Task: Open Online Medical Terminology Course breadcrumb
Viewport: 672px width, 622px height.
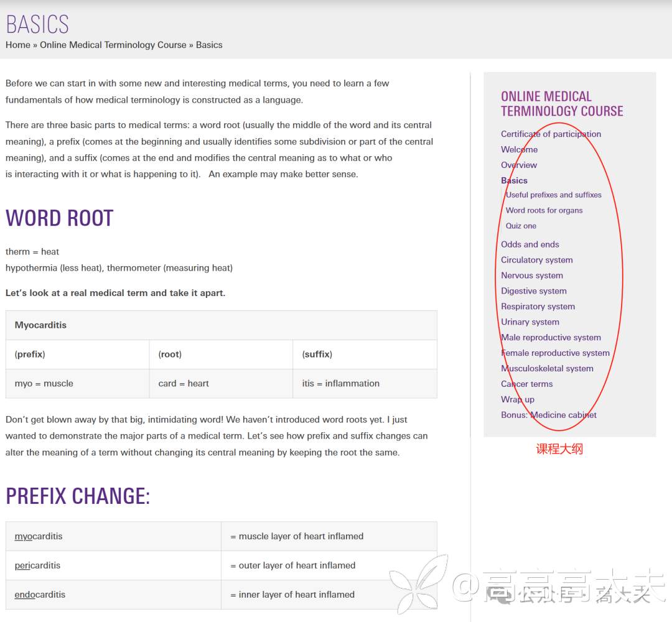Action: (x=113, y=45)
